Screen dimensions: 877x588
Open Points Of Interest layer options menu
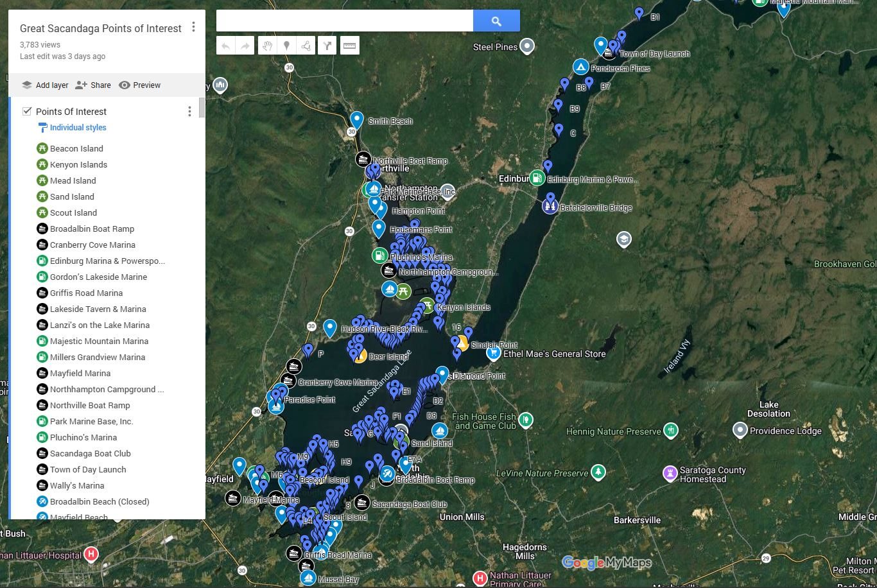pyautogui.click(x=189, y=111)
